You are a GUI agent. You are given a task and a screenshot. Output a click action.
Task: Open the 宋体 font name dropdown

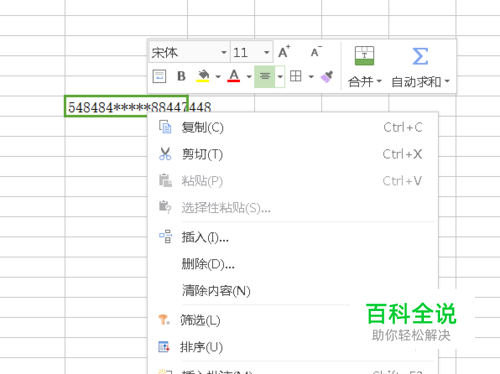coord(224,52)
